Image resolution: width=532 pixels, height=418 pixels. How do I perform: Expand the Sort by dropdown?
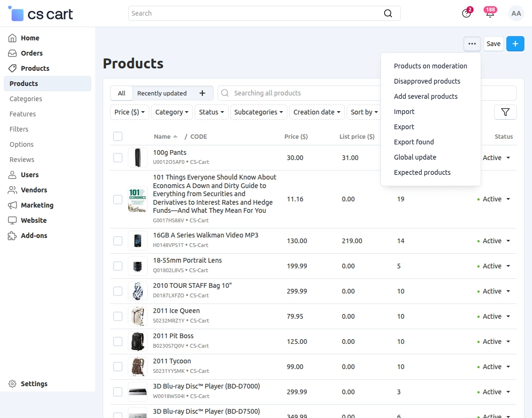point(364,112)
